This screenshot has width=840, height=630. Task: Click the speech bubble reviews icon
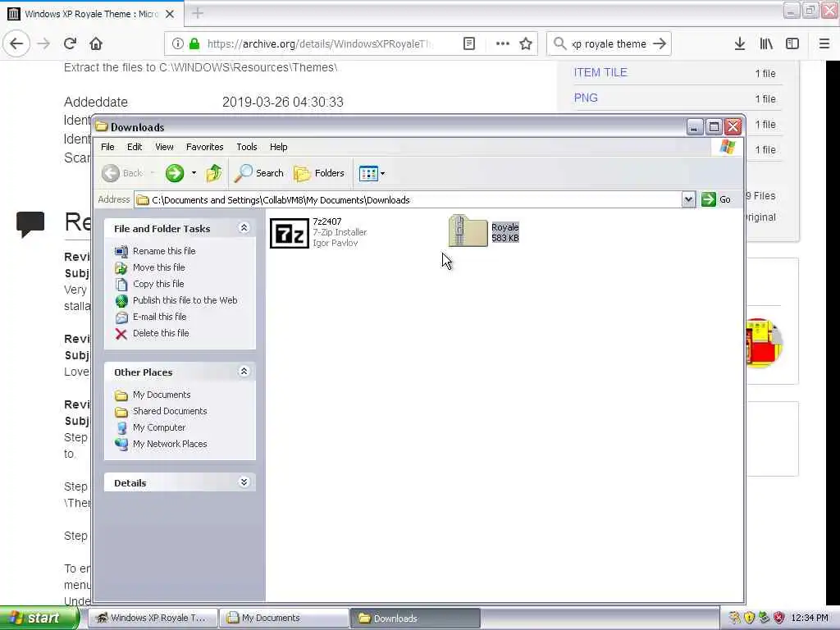tap(30, 224)
